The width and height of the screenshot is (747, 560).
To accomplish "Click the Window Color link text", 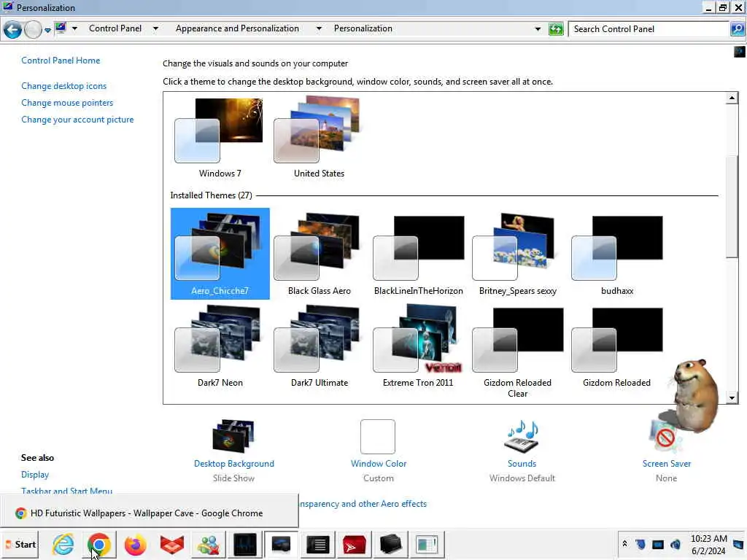I will pos(379,464).
